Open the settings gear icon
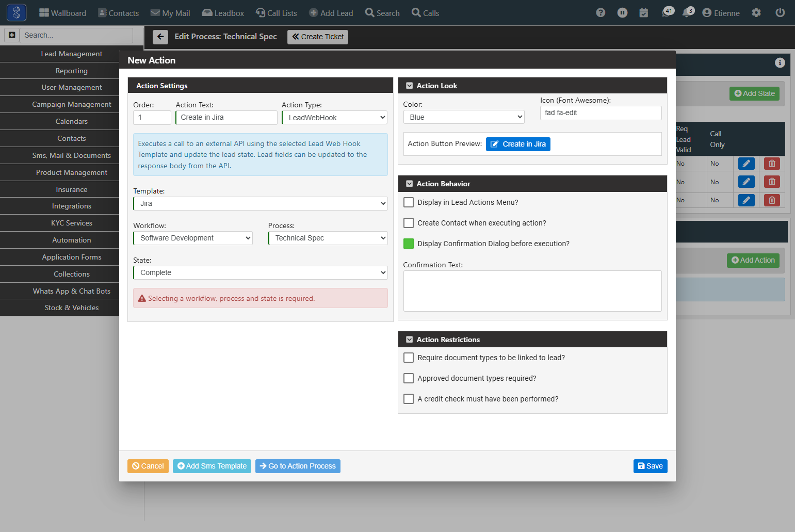 click(x=756, y=13)
